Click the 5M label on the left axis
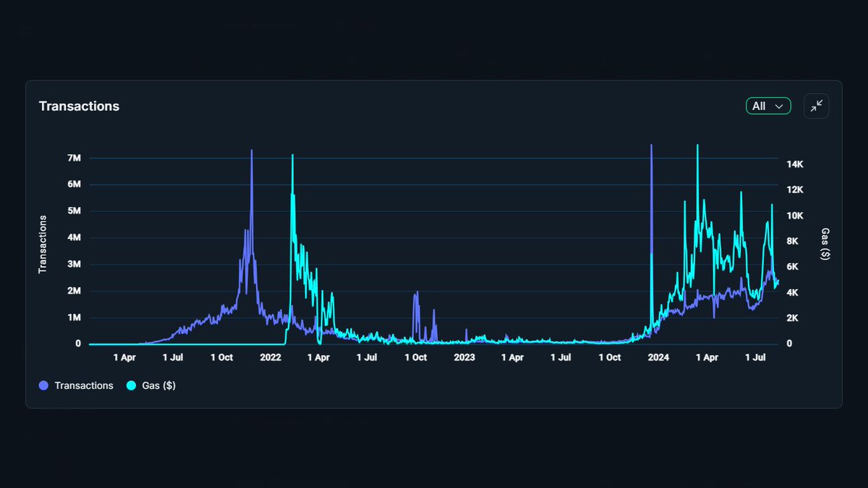The width and height of the screenshot is (868, 488). [x=73, y=211]
